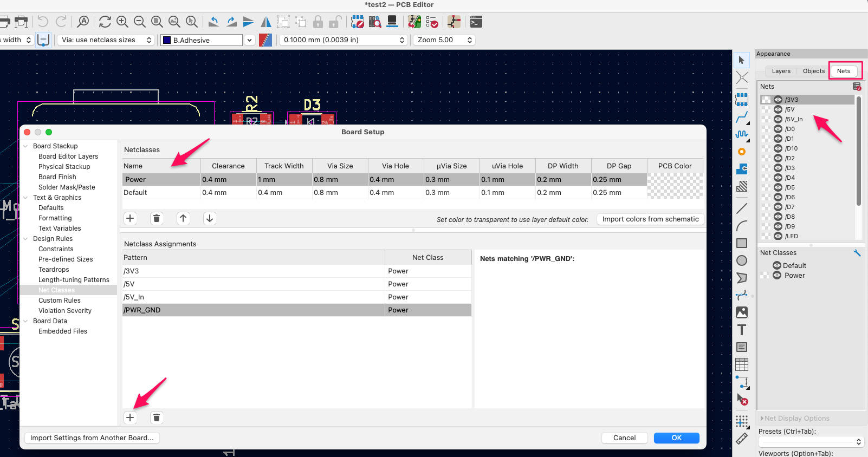
Task: Click the Add Text tool icon
Action: click(x=742, y=330)
